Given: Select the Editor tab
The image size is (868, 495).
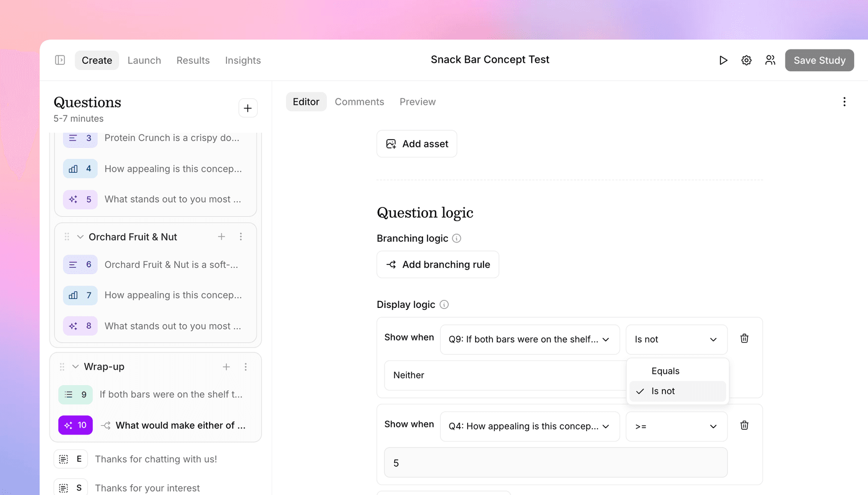Looking at the screenshot, I should (x=306, y=102).
